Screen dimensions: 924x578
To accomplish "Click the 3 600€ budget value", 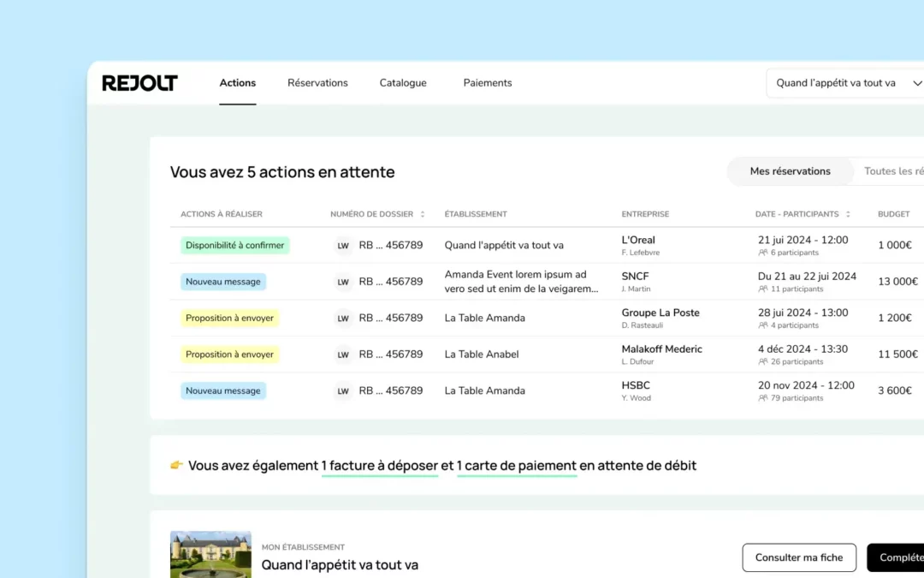I will (895, 391).
